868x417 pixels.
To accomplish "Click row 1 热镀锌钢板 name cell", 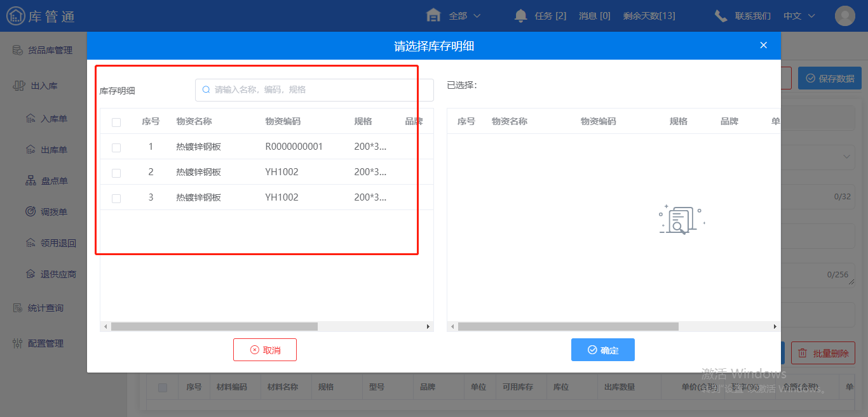I will (x=199, y=147).
